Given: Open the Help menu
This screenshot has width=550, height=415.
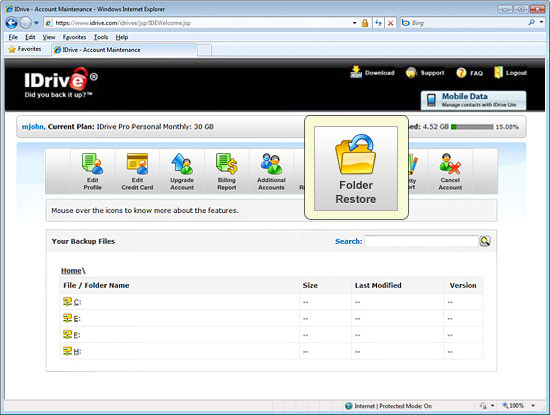Looking at the screenshot, I should pos(122,37).
